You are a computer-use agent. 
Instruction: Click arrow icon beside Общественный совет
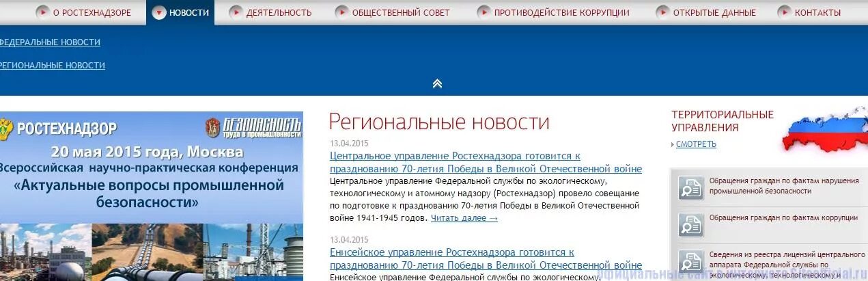click(x=342, y=12)
